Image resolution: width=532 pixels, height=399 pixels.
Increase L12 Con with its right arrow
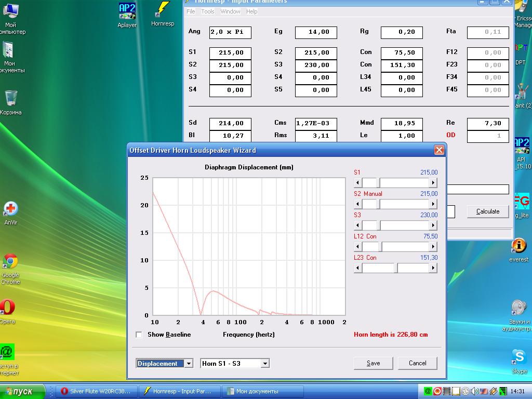(x=433, y=247)
